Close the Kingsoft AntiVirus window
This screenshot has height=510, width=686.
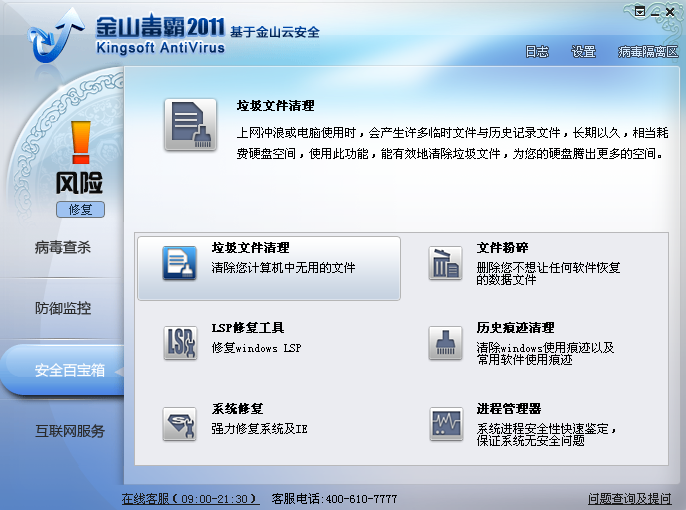[670, 12]
